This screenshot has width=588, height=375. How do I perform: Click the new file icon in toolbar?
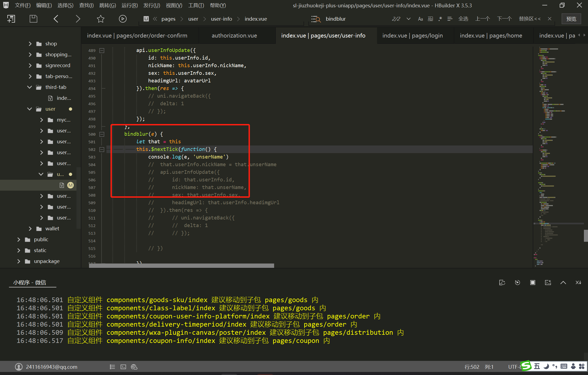tap(11, 19)
